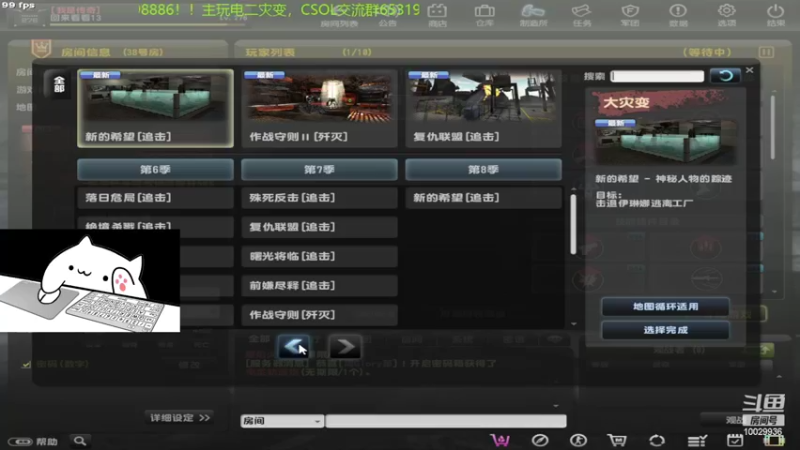Close the map selection dialog with X
This screenshot has width=800, height=450.
pyautogui.click(x=749, y=70)
